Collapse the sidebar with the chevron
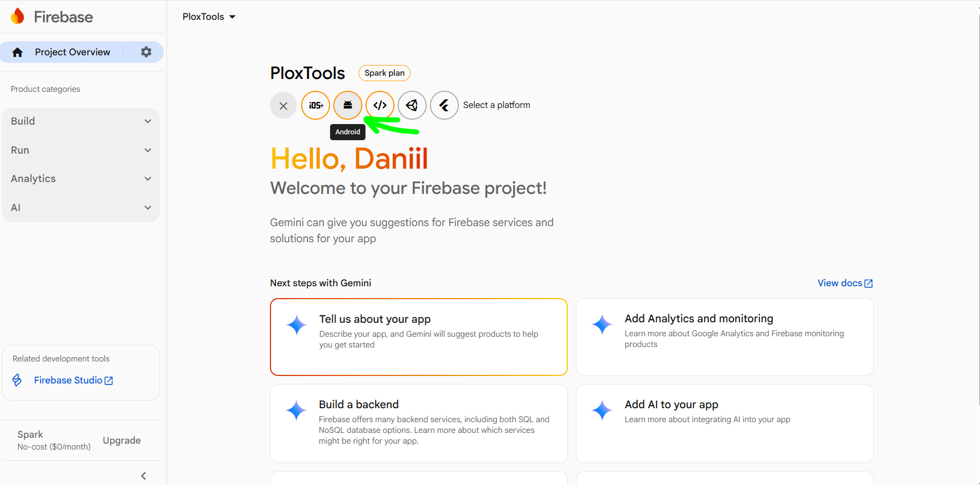 click(143, 476)
